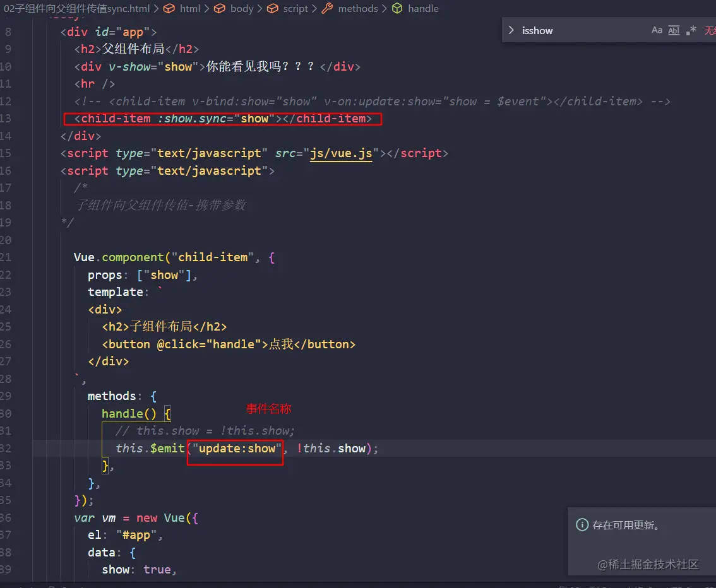Image resolution: width=716 pixels, height=588 pixels.
Task: Click var vm = new Vue({ line
Action: click(136, 518)
